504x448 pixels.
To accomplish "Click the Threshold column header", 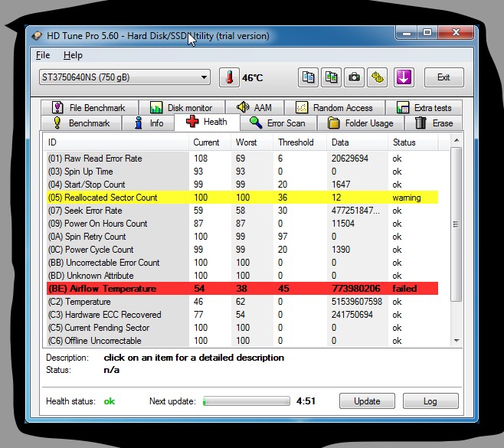I will (x=300, y=142).
